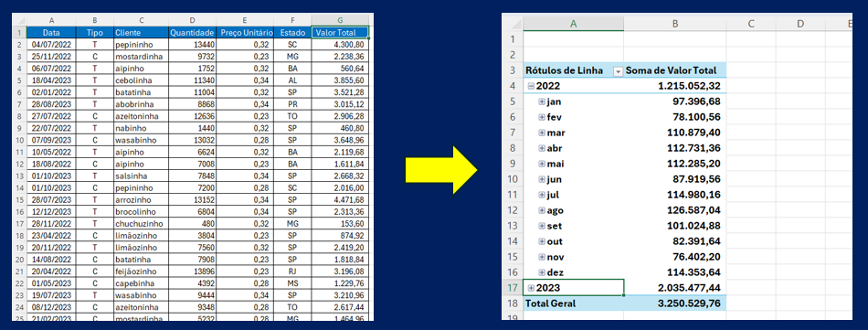This screenshot has height=330, width=868.
Task: Select the date cell '12/12/2023'
Action: click(51, 212)
